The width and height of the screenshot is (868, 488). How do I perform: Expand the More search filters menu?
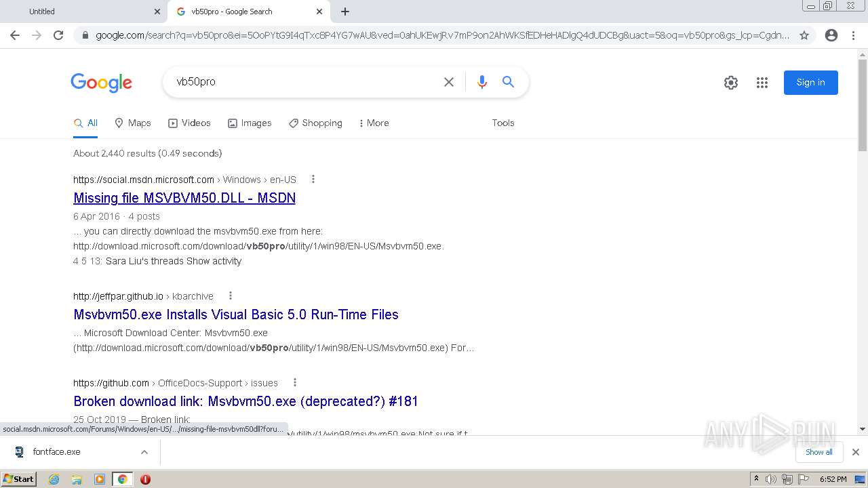374,123
